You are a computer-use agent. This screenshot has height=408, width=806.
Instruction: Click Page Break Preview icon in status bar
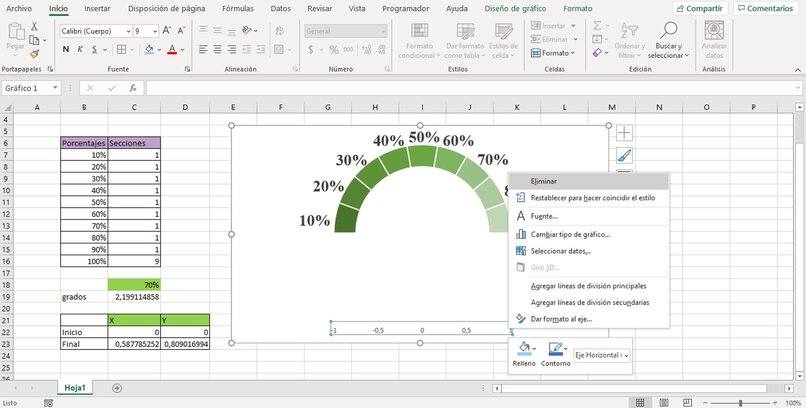click(x=687, y=402)
